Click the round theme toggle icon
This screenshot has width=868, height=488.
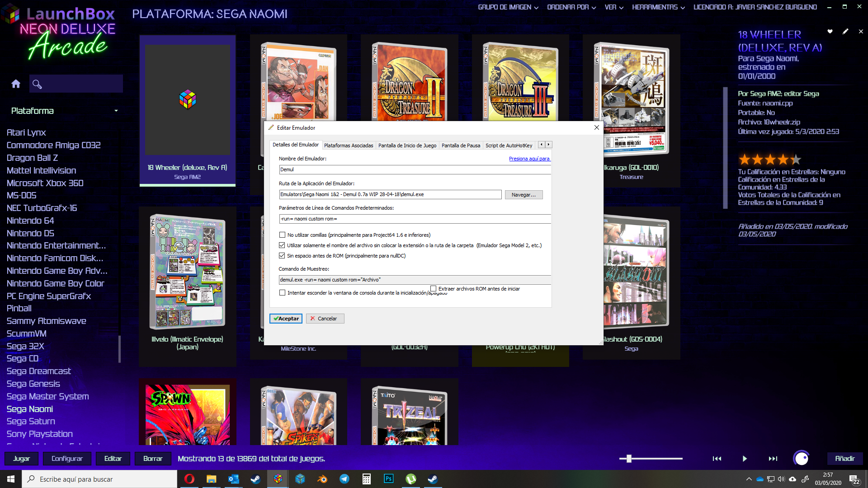point(802,459)
